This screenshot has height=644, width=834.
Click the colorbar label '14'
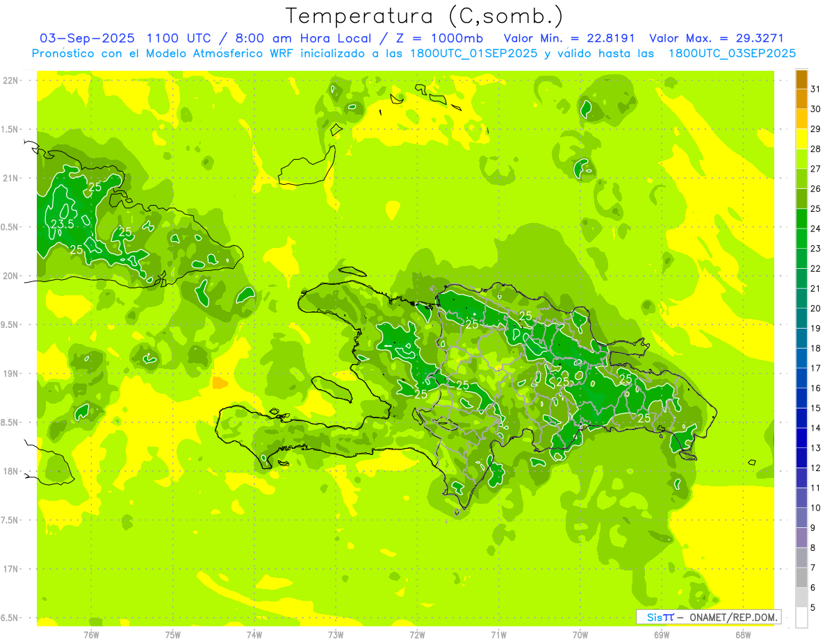click(x=816, y=428)
